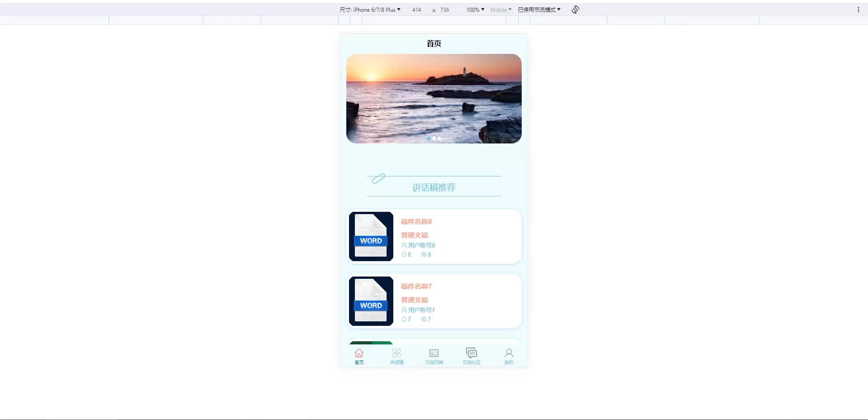Click the view count icon in 稿件名称7 card
Viewport: 868px width, 420px height.
coord(424,319)
